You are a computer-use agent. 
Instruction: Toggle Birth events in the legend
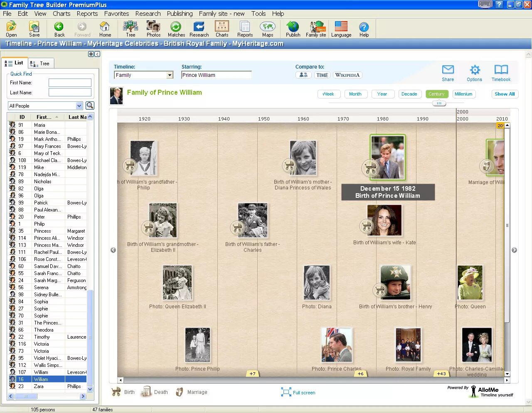123,392
